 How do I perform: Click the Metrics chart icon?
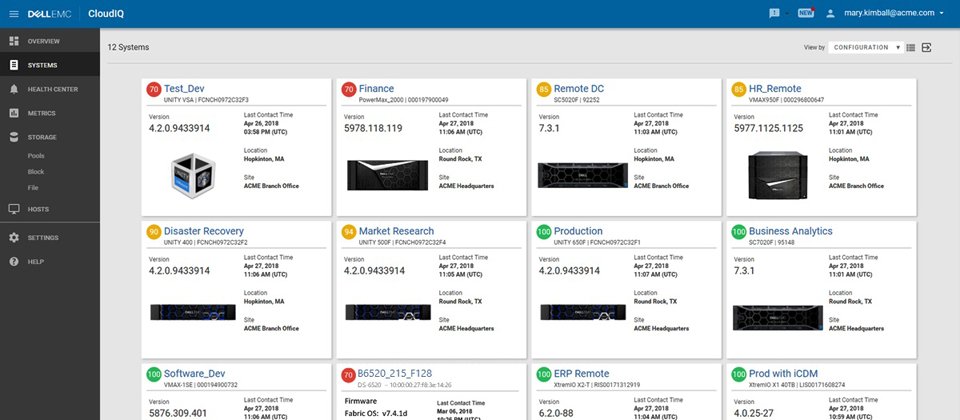pyautogui.click(x=14, y=113)
